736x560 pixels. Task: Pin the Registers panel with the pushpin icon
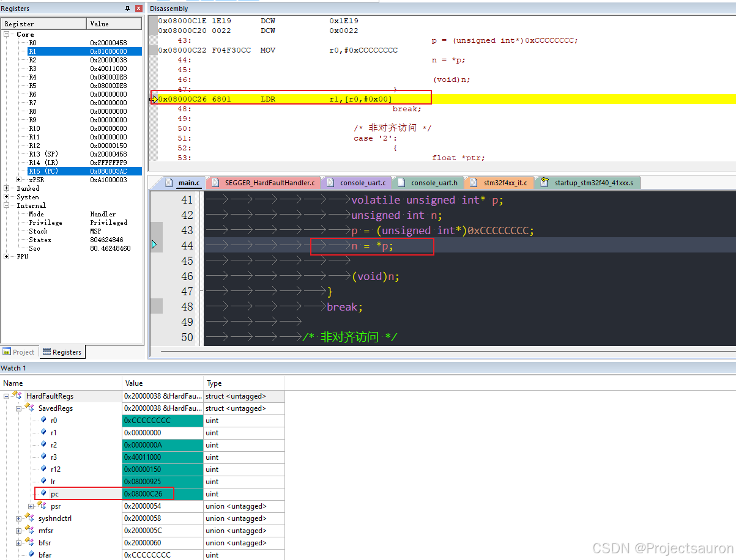pos(128,9)
